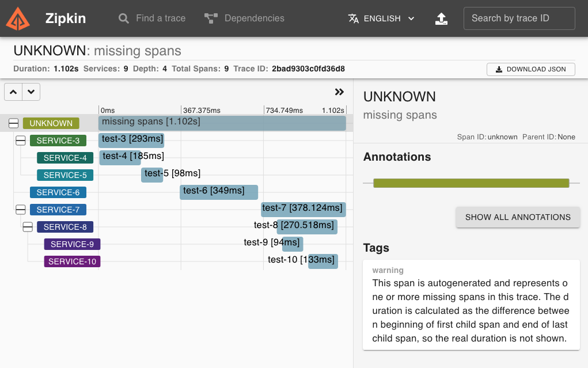Image resolution: width=588 pixels, height=368 pixels.
Task: Click the upload trace icon in the header
Action: pyautogui.click(x=441, y=18)
